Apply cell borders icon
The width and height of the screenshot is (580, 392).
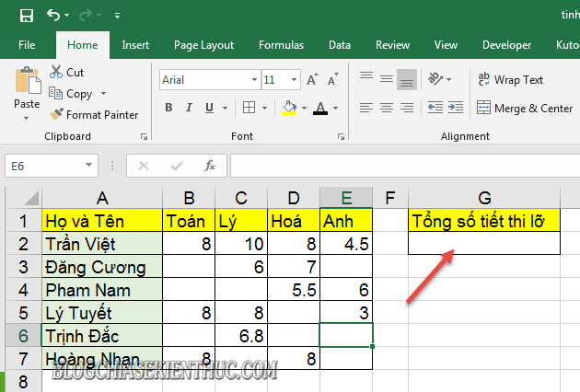[249, 108]
